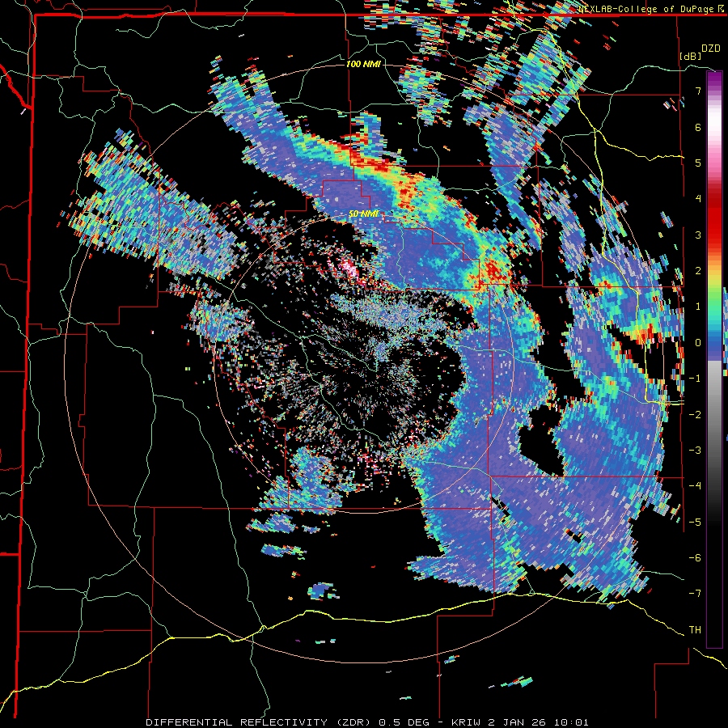
Task: Click the 1 value on color scale
Action: tap(698, 307)
